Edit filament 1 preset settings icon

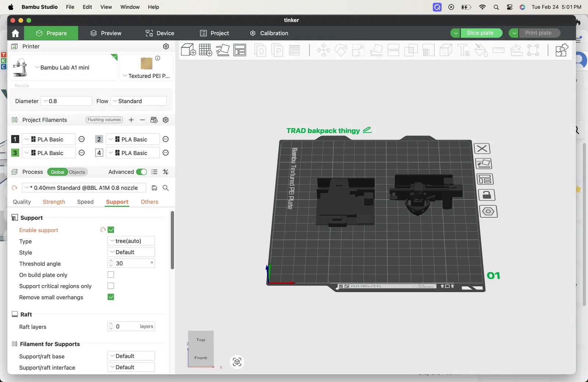pyautogui.click(x=82, y=139)
